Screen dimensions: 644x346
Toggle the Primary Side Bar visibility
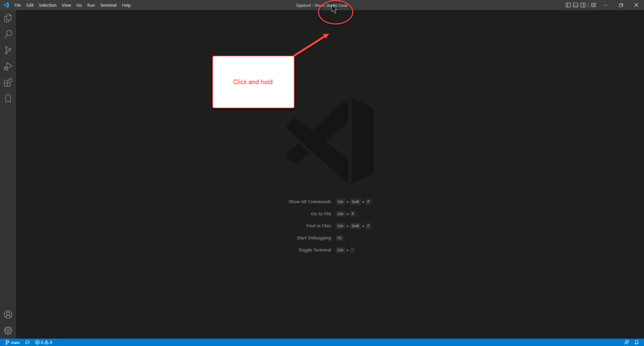(x=568, y=5)
